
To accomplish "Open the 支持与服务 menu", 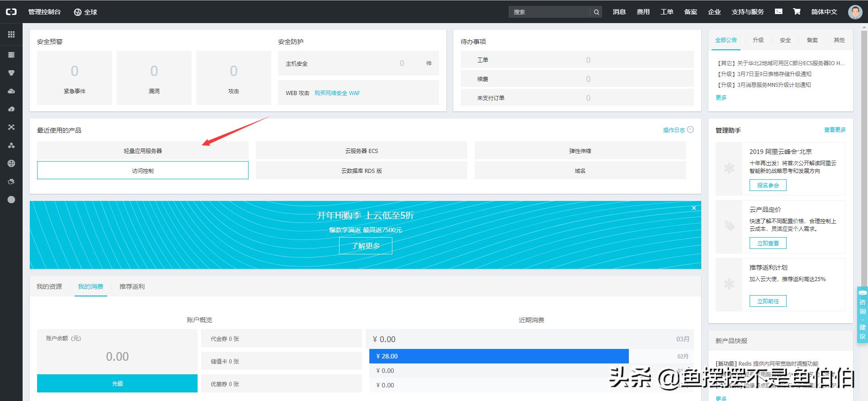I will pos(748,12).
